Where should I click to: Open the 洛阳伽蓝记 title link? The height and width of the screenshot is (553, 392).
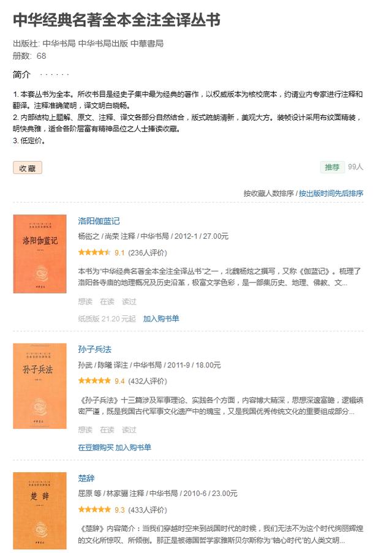(99, 221)
